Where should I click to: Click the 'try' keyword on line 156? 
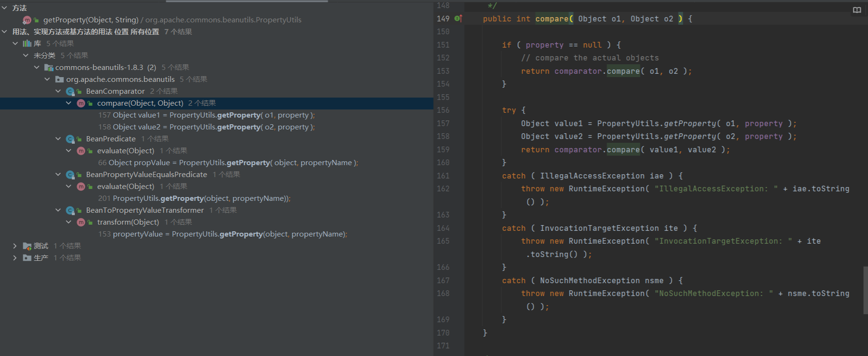coord(509,110)
